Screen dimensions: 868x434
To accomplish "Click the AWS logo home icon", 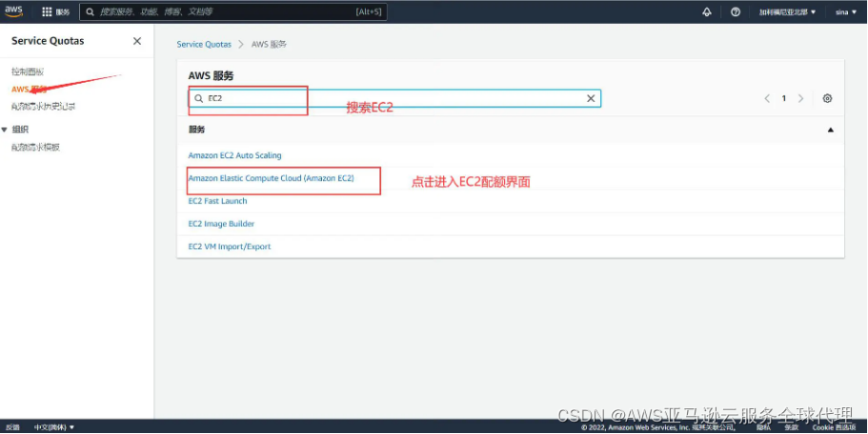I will (13, 11).
